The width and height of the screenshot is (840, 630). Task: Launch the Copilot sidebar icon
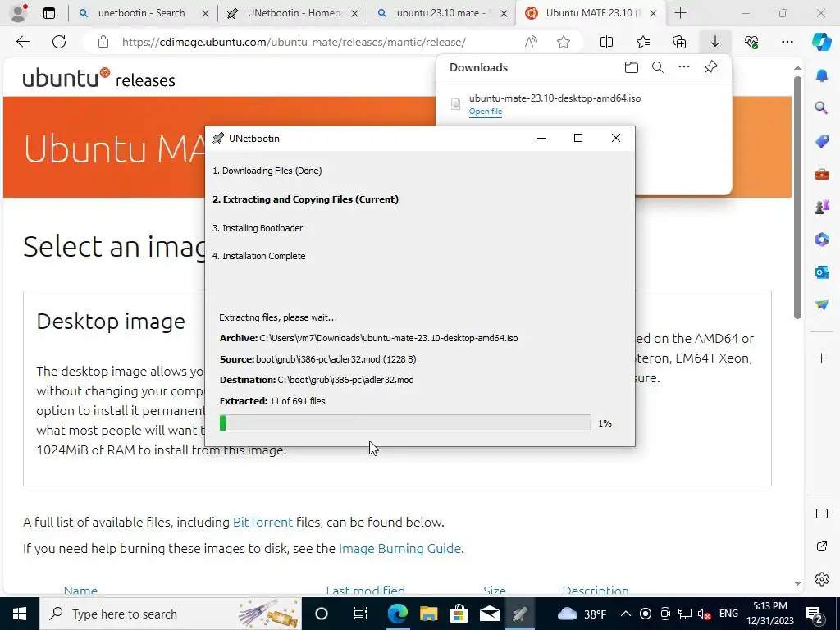[x=821, y=42]
